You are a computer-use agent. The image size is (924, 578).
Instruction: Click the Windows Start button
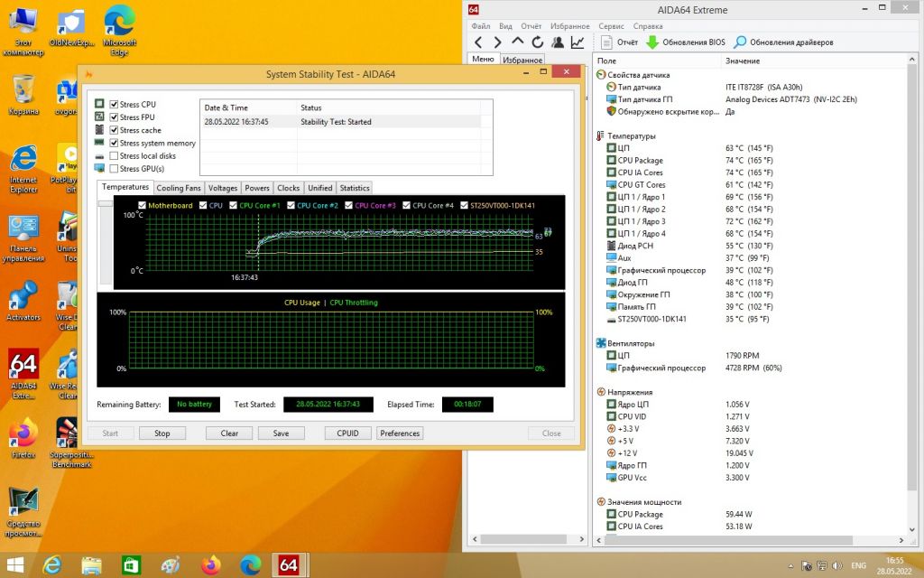(14, 565)
